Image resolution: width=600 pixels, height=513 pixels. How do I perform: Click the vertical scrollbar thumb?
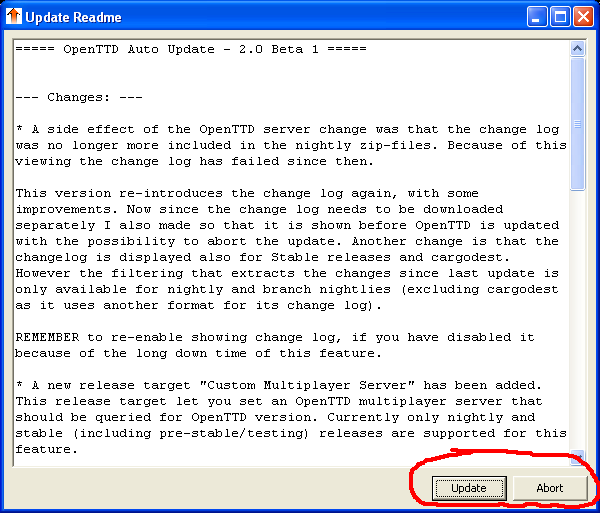tap(577, 124)
